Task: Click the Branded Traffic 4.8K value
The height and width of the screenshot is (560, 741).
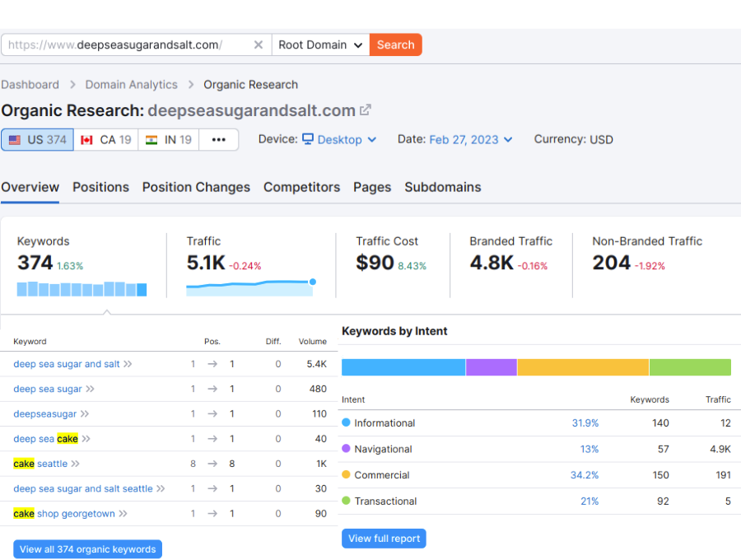Action: point(492,263)
